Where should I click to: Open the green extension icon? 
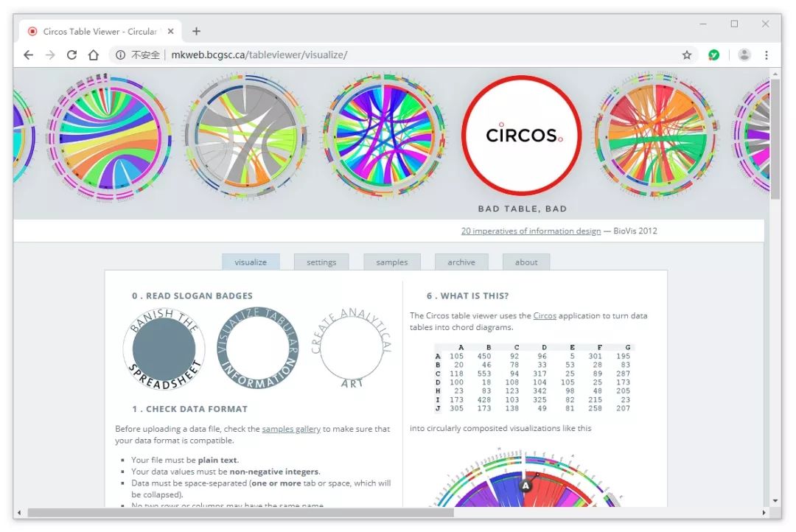coord(713,55)
